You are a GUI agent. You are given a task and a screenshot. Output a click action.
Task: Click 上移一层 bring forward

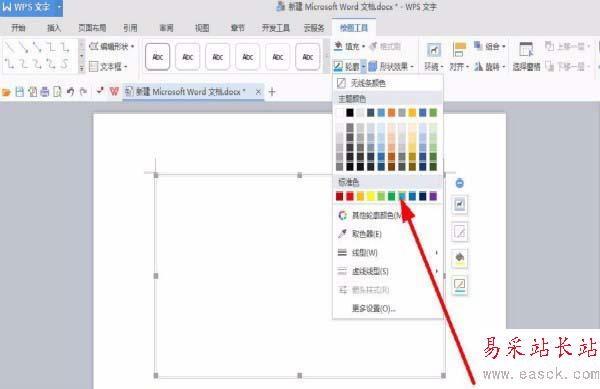click(567, 46)
